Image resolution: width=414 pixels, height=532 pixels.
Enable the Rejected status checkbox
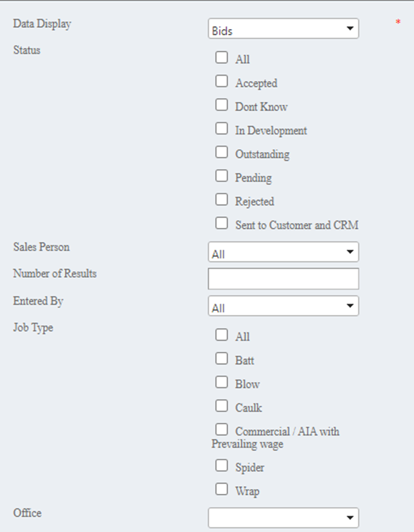[x=222, y=200]
